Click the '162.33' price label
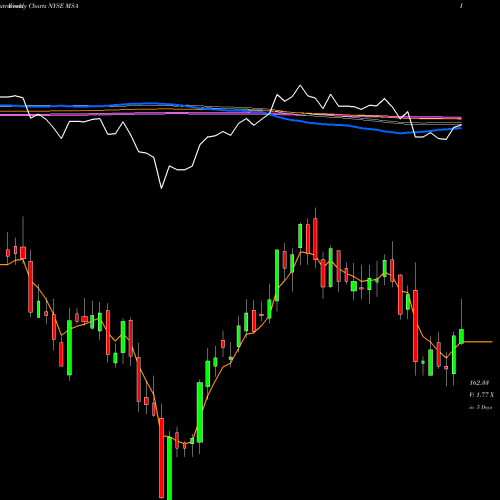The image size is (500, 500). point(479,383)
